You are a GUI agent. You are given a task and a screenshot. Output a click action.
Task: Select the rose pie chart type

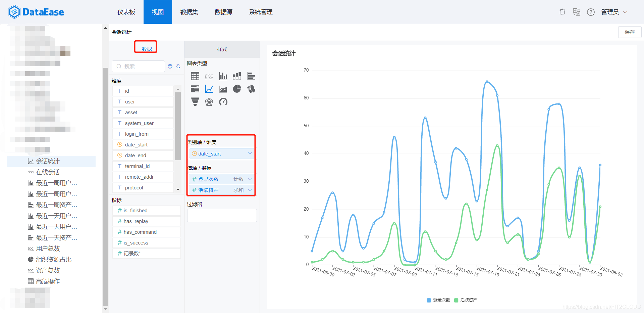[x=251, y=89]
